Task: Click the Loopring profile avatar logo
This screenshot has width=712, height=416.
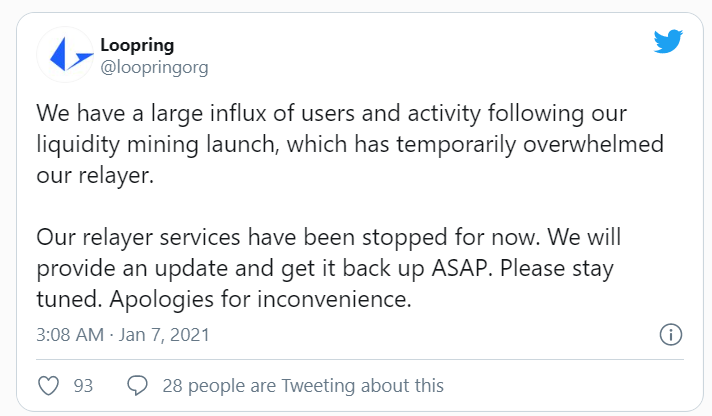Action: [x=63, y=56]
